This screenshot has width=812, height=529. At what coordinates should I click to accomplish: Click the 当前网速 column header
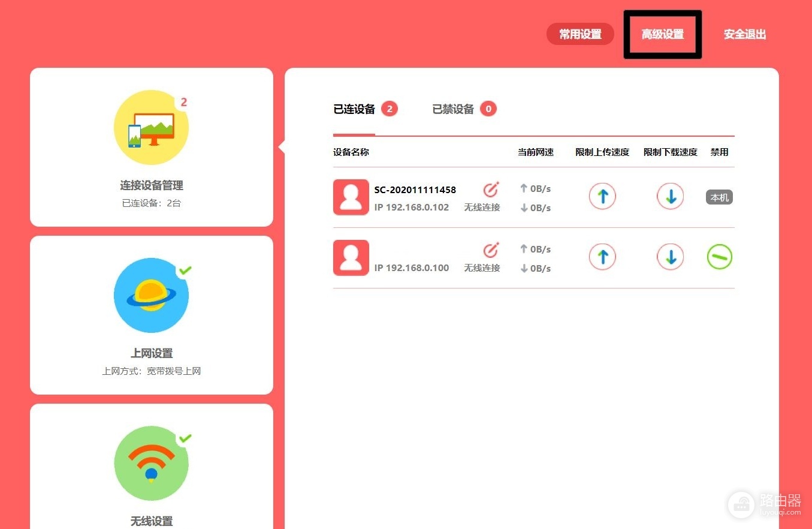(536, 152)
